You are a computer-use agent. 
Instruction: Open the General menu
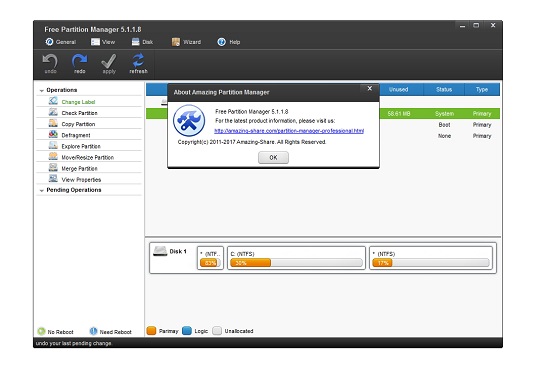pyautogui.click(x=61, y=42)
